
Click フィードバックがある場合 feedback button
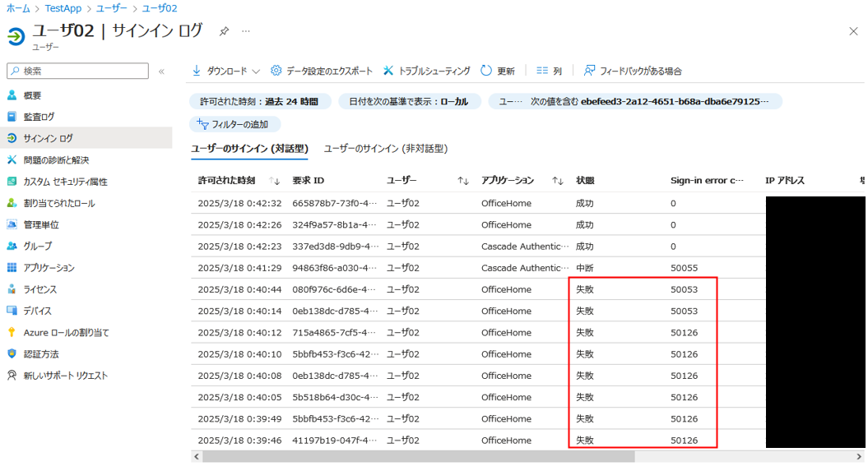[634, 71]
